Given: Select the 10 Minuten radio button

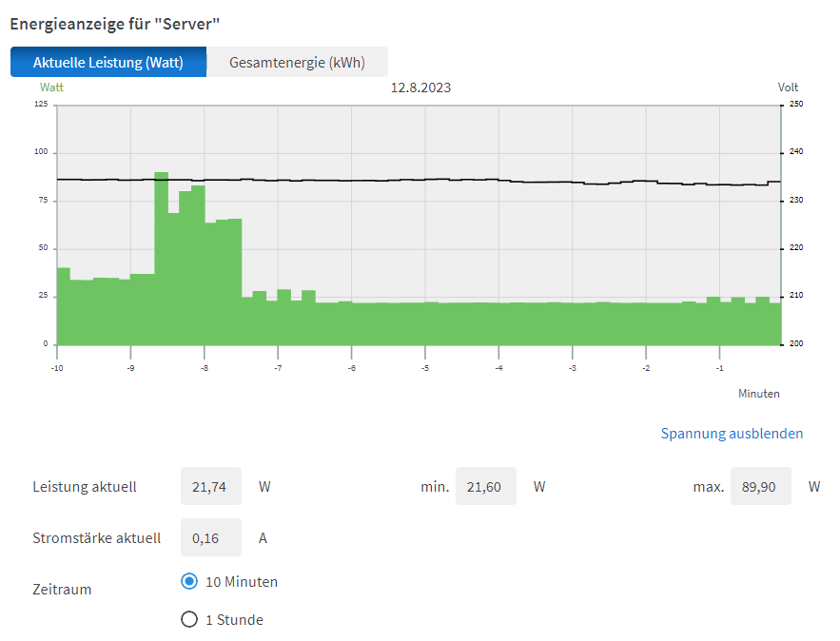Looking at the screenshot, I should pyautogui.click(x=189, y=581).
